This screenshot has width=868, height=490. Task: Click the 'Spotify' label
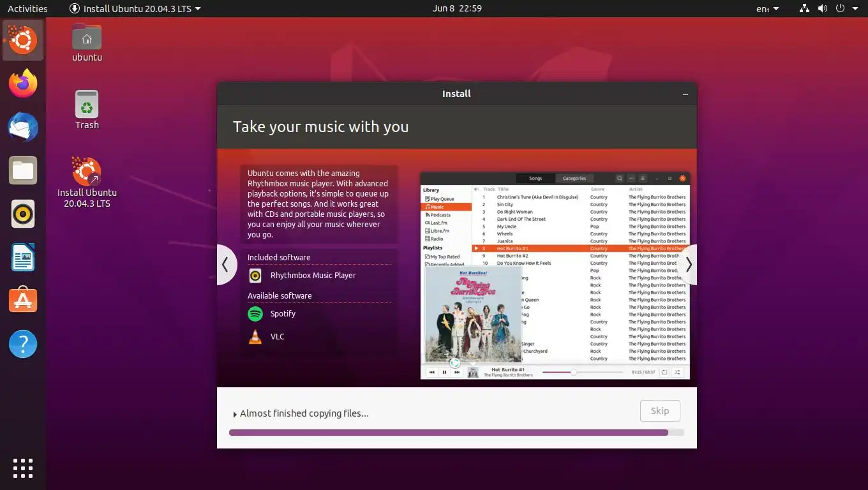tap(283, 314)
